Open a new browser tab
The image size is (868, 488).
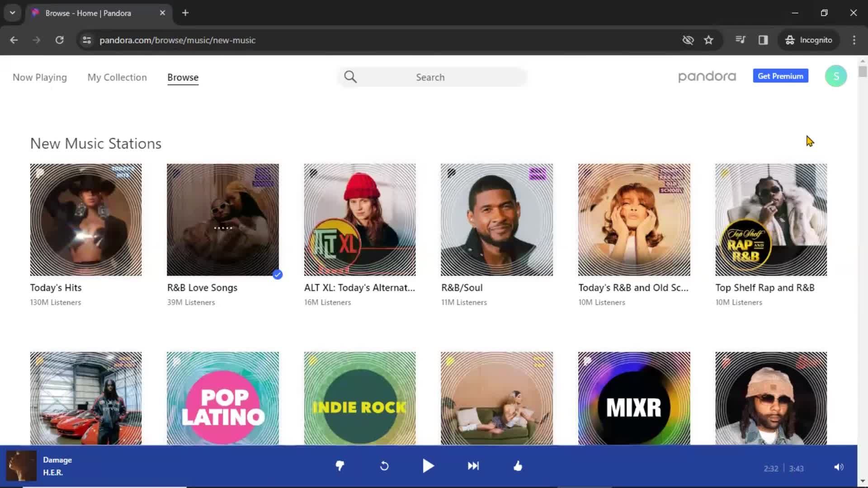[x=185, y=13]
